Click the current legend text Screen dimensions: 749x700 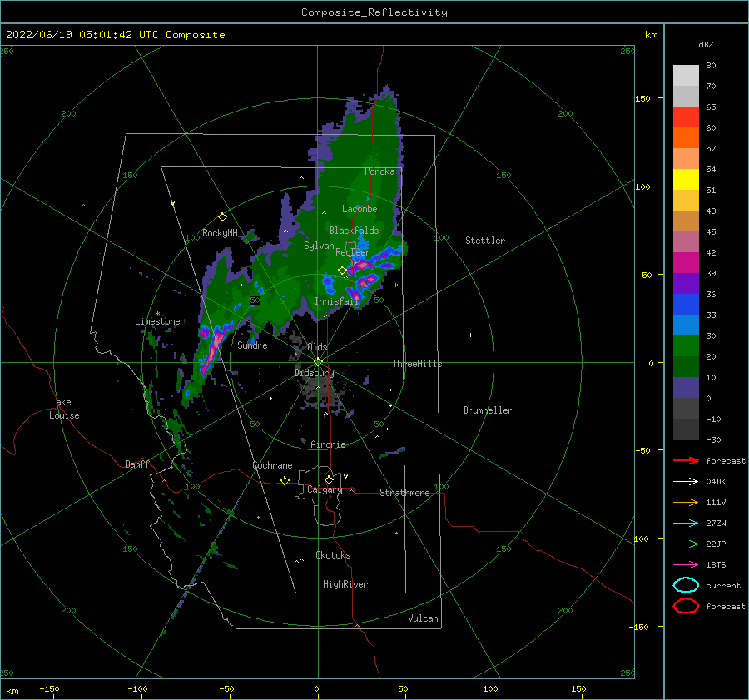click(723, 585)
